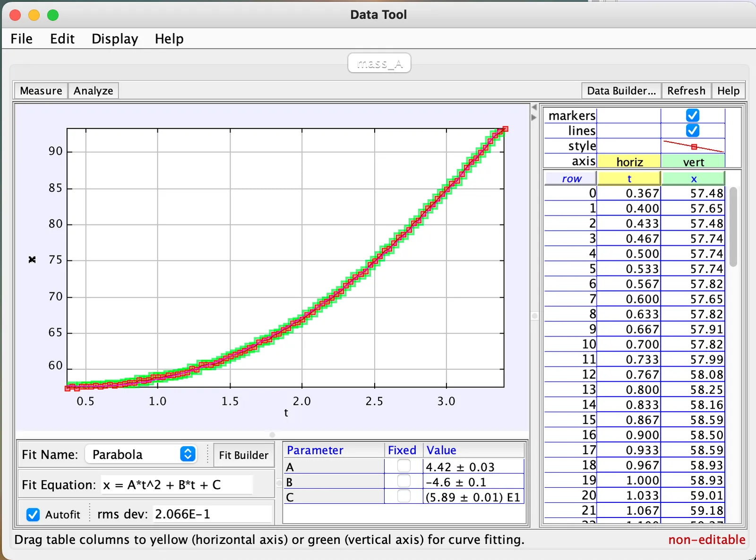
Task: Toggle Fixed checkbox for parameter C
Action: (x=404, y=496)
